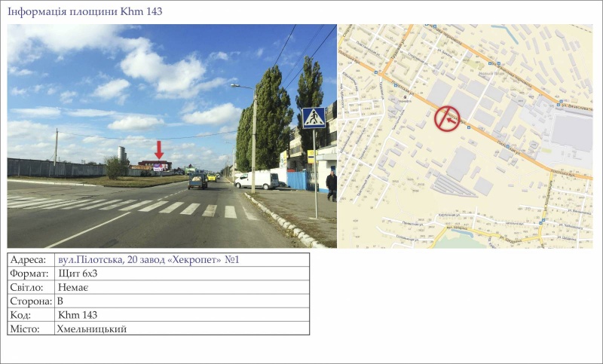Click the street photo thumbnail
This screenshot has width=603, height=364.
pyautogui.click(x=172, y=136)
